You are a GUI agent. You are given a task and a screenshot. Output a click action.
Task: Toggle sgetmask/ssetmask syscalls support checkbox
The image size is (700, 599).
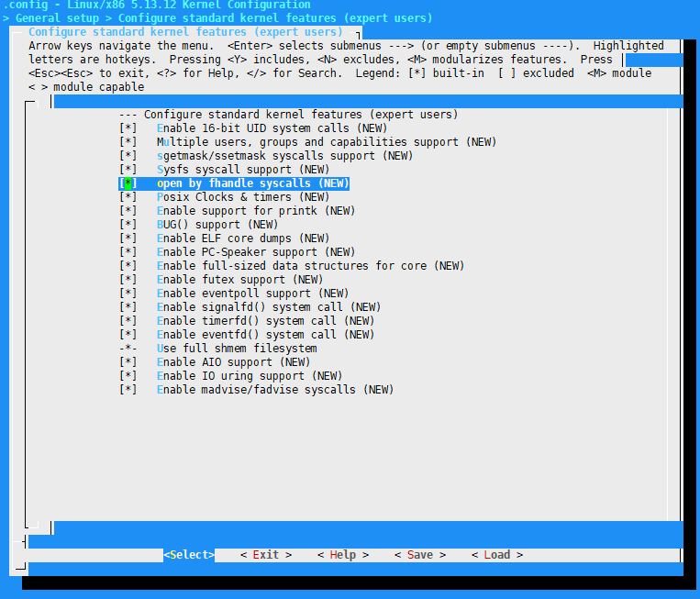tap(128, 156)
